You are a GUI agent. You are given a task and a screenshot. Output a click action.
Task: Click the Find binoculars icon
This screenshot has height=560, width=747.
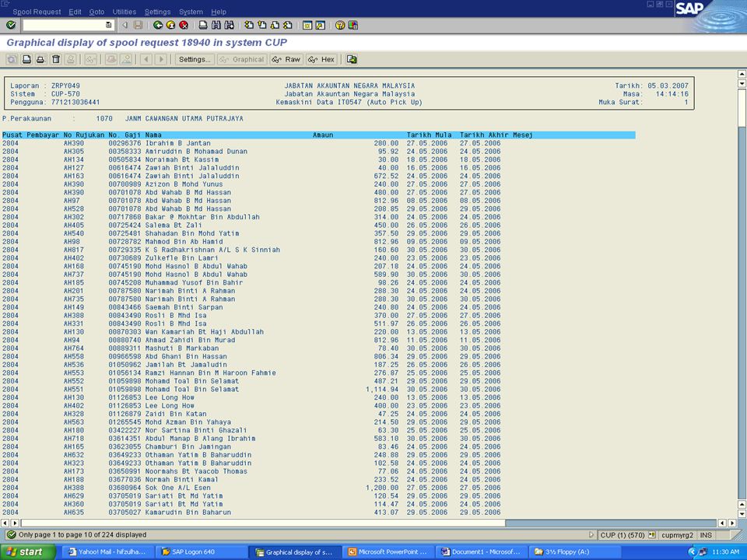coord(216,25)
